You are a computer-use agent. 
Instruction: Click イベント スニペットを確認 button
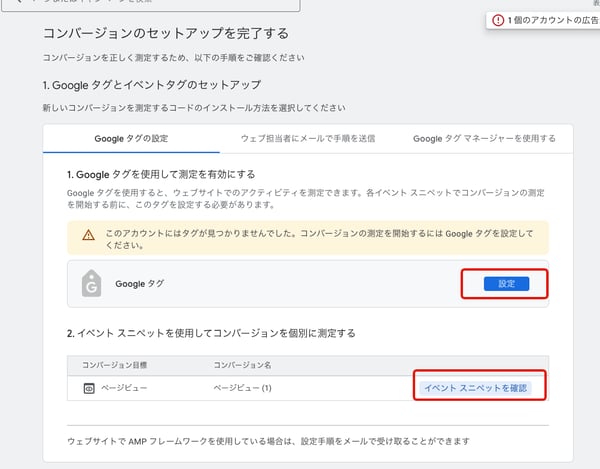475,387
